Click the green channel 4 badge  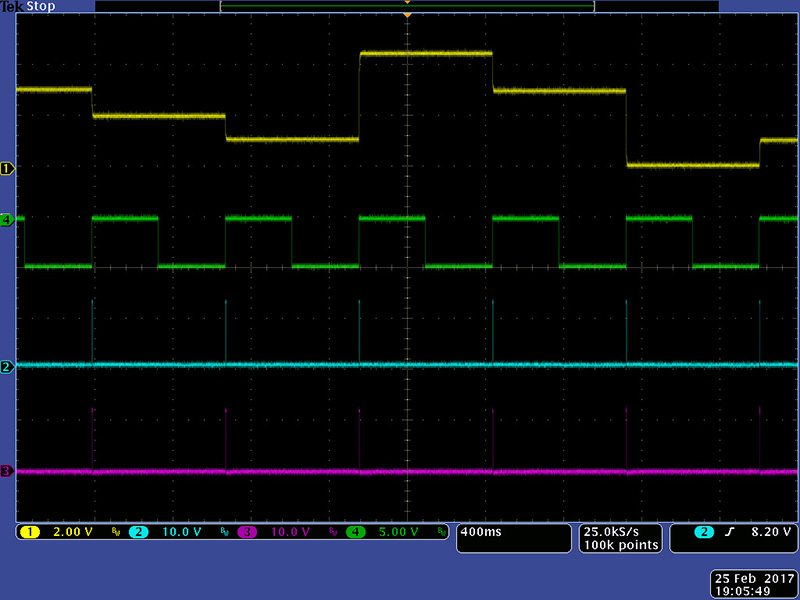(x=356, y=532)
